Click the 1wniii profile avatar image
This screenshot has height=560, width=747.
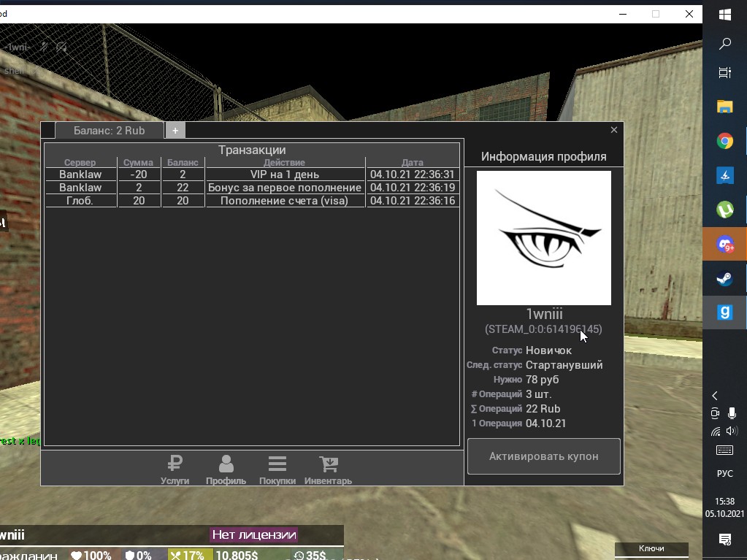tap(544, 238)
